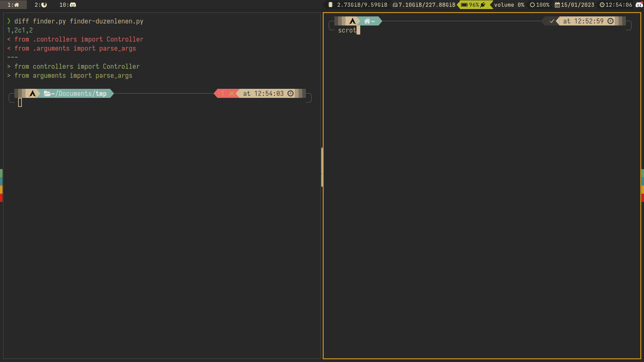The height and width of the screenshot is (362, 644).
Task: Click the Arch logo in right prompt
Action: (352, 21)
